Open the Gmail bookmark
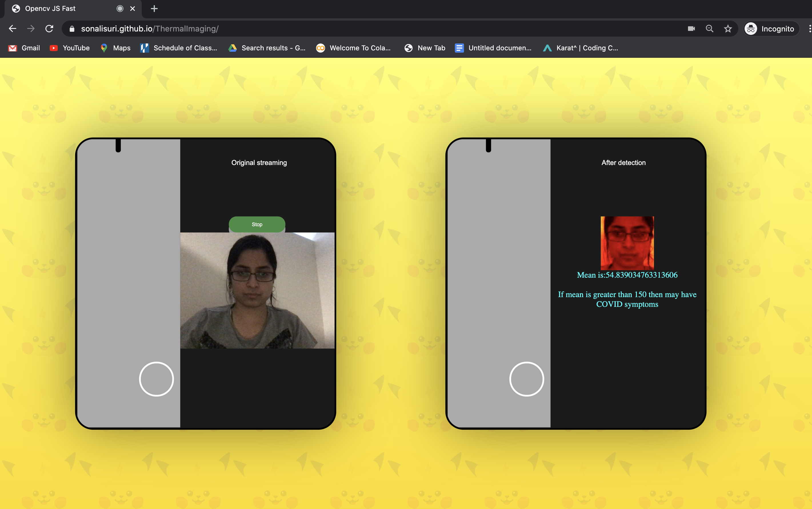This screenshot has height=509, width=812. pyautogui.click(x=24, y=48)
